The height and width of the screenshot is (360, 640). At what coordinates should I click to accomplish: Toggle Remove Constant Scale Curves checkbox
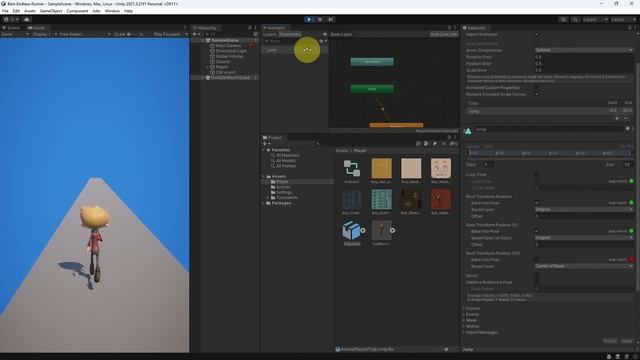pos(537,94)
